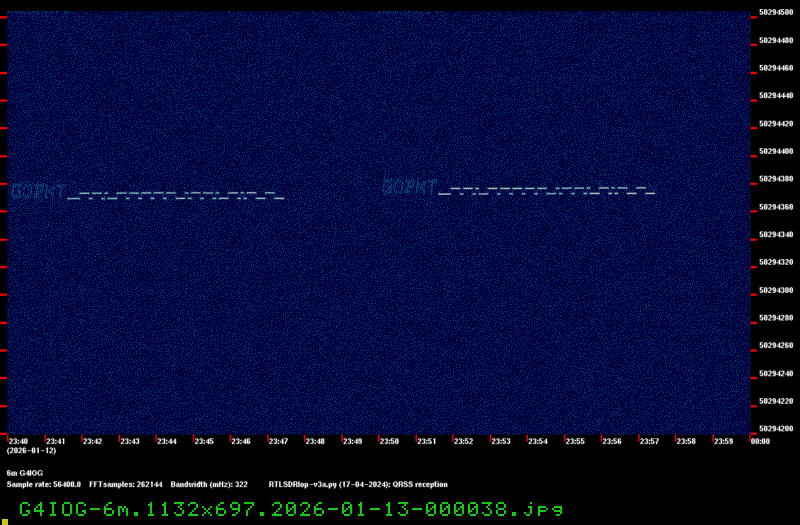Image resolution: width=800 pixels, height=525 pixels.
Task: Click the 23:41 time axis label
Action: click(x=56, y=441)
